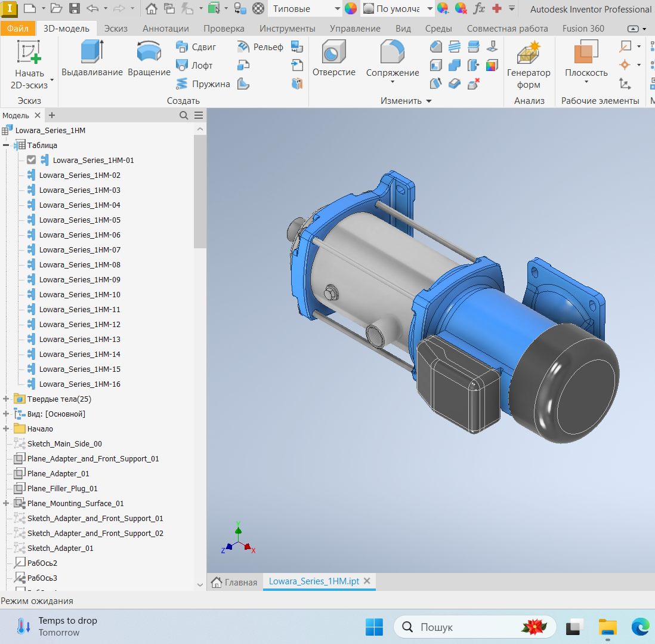The height and width of the screenshot is (644, 655).
Task: Close the Lowara_Series_1HM.ipt tab
Action: (x=367, y=581)
